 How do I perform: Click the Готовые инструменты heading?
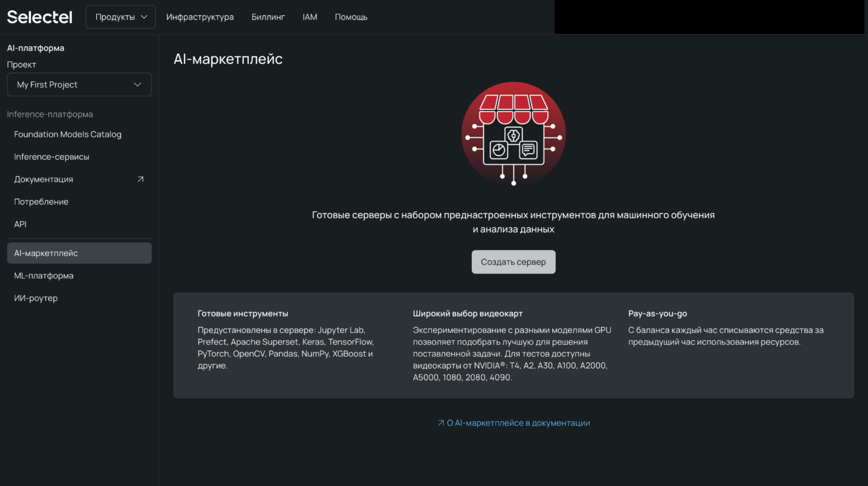(243, 313)
